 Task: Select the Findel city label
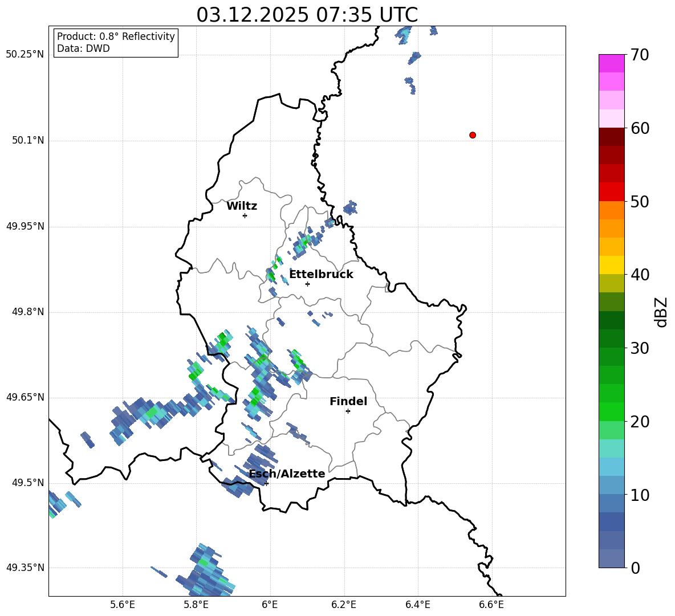348,401
